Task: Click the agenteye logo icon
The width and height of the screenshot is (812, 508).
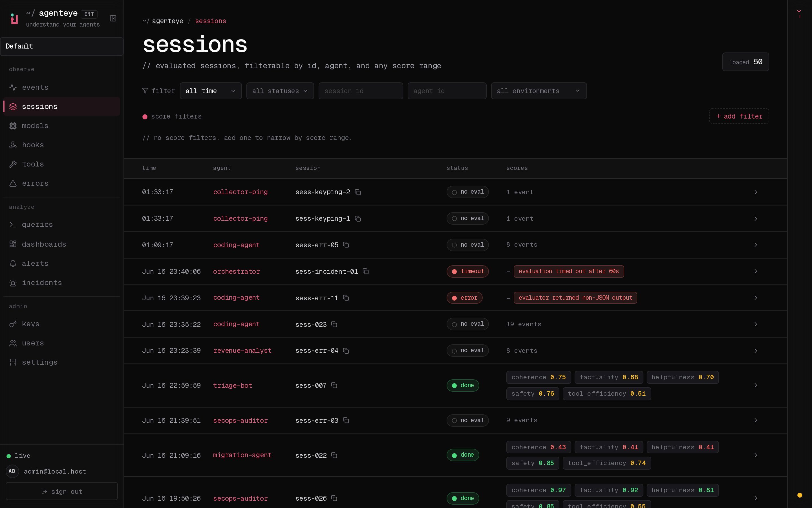Action: pyautogui.click(x=14, y=18)
